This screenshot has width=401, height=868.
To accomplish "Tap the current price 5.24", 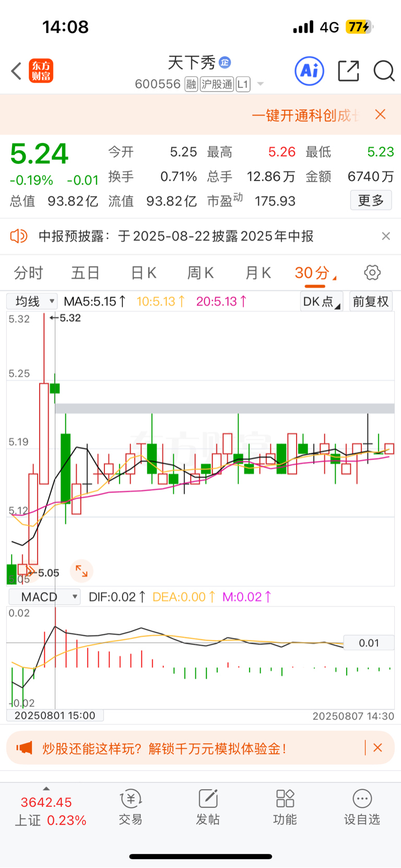I will tap(40, 154).
